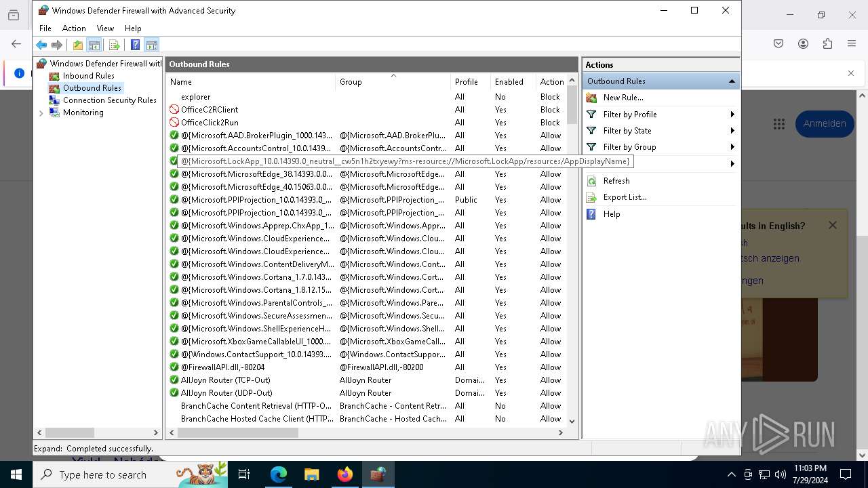Click green check icon of @FirewallAPI.dll,-80204 rule
This screenshot has height=488, width=868.
click(x=174, y=367)
